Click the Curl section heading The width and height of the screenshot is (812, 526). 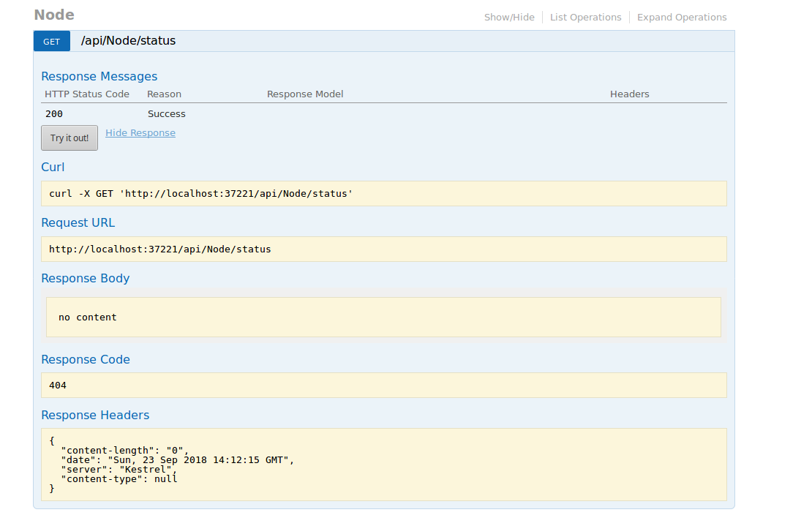(x=52, y=167)
